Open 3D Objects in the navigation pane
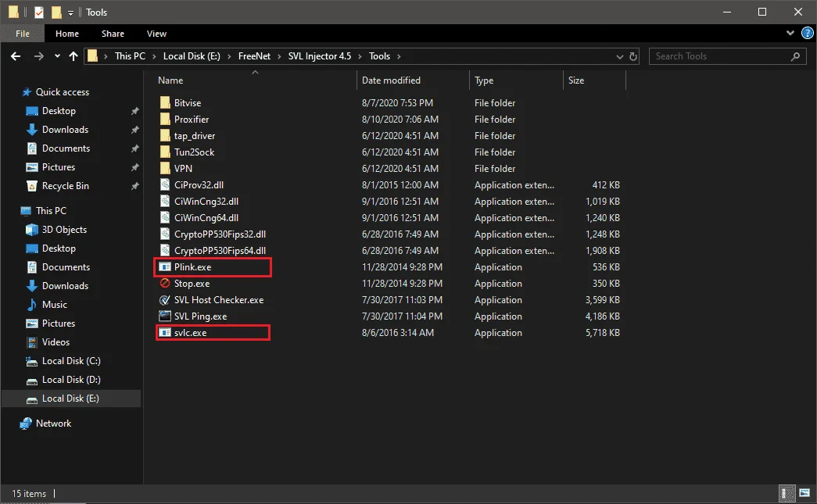The image size is (817, 504). tap(64, 230)
